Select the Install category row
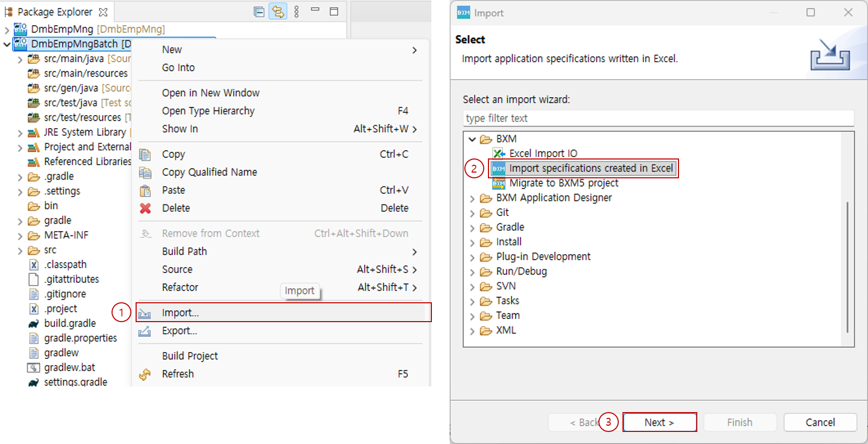The image size is (868, 444). tap(501, 242)
